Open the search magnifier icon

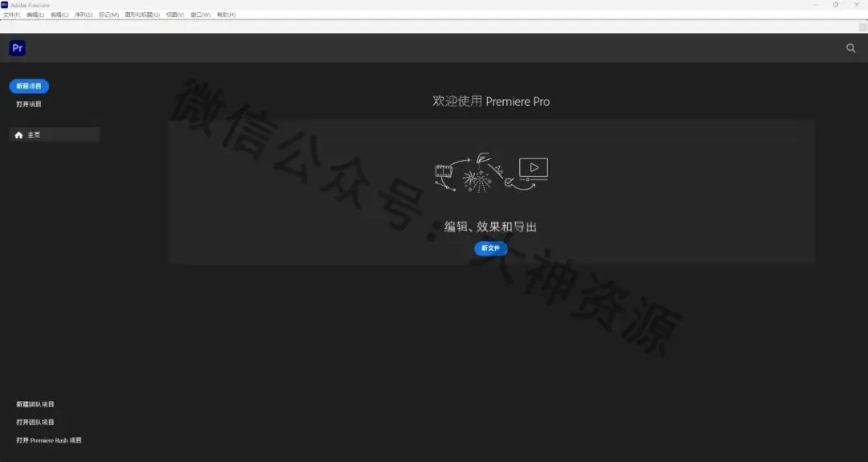click(x=851, y=48)
